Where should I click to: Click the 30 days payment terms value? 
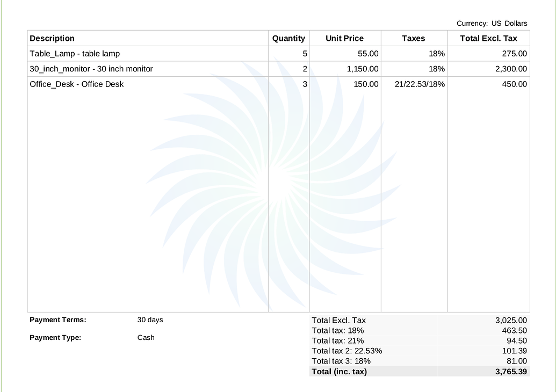[149, 320]
